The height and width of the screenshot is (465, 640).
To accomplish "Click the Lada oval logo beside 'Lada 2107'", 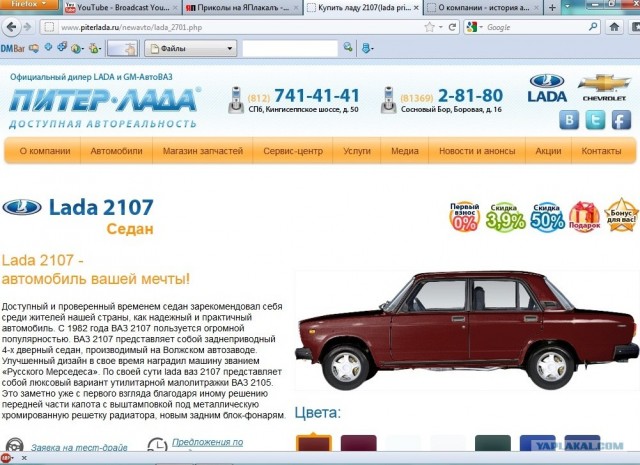I will point(22,207).
